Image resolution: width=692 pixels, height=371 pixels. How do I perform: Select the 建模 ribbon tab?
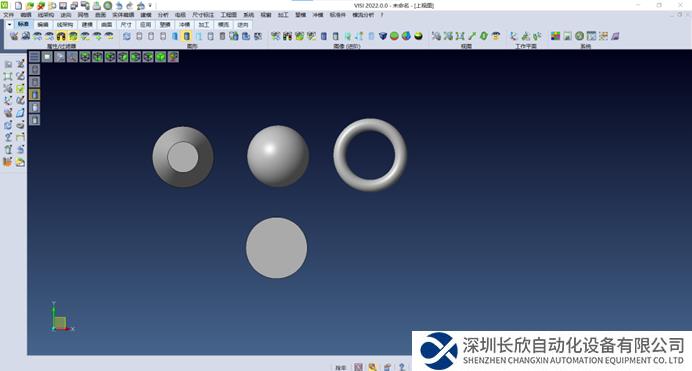(x=87, y=25)
